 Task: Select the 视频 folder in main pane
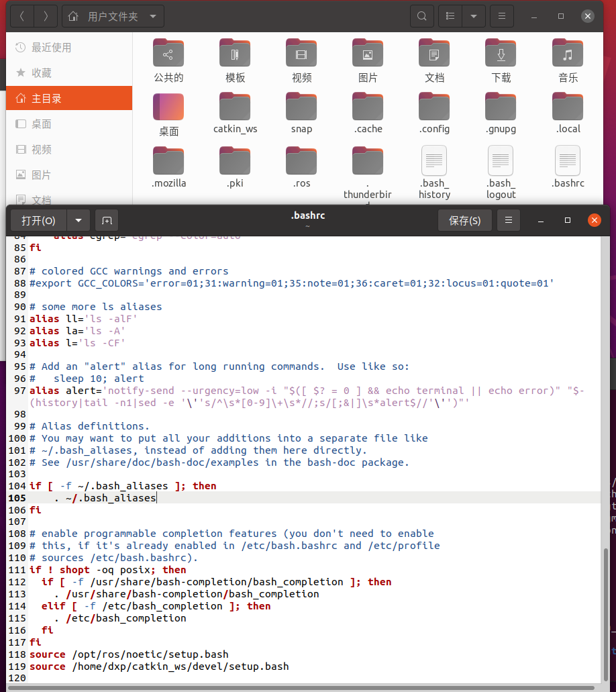click(x=301, y=53)
